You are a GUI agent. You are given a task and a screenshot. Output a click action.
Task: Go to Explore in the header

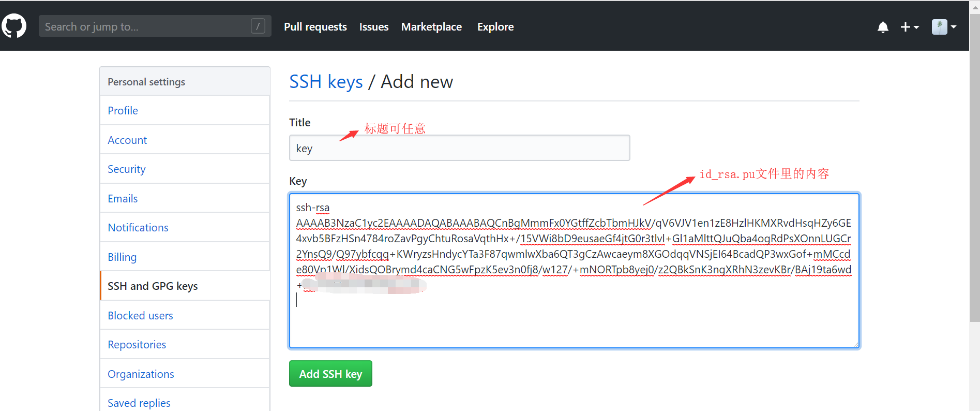point(495,27)
